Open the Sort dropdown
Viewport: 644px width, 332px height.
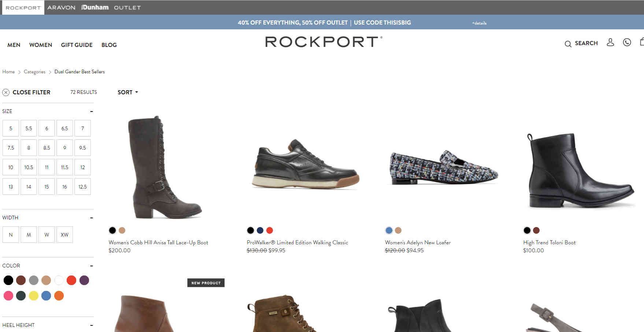pyautogui.click(x=128, y=92)
